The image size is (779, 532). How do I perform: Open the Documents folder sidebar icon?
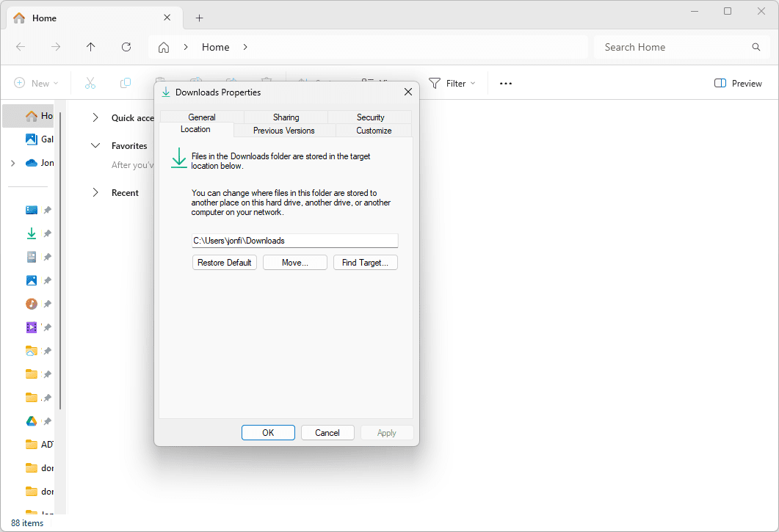pos(32,257)
